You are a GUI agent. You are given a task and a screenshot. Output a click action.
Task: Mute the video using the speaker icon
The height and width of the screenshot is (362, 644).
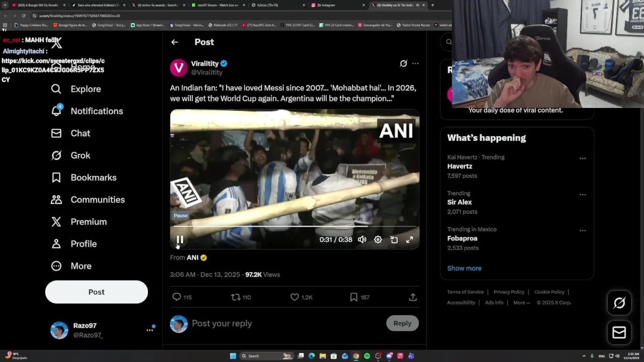pyautogui.click(x=362, y=240)
